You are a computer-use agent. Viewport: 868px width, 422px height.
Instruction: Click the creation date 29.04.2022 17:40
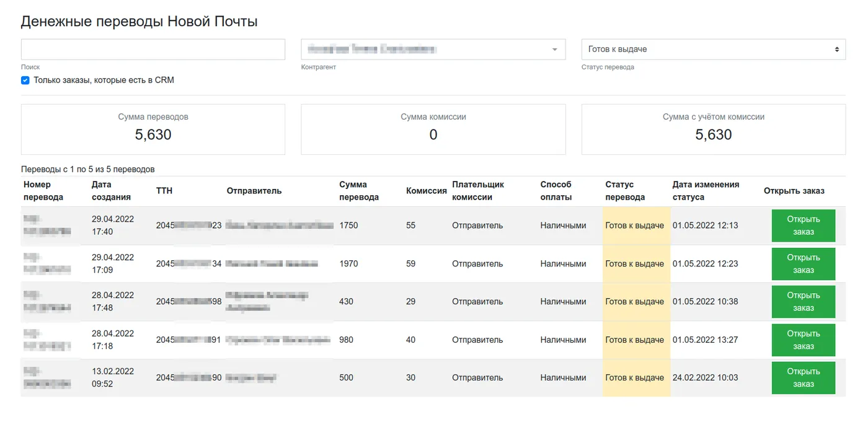113,226
